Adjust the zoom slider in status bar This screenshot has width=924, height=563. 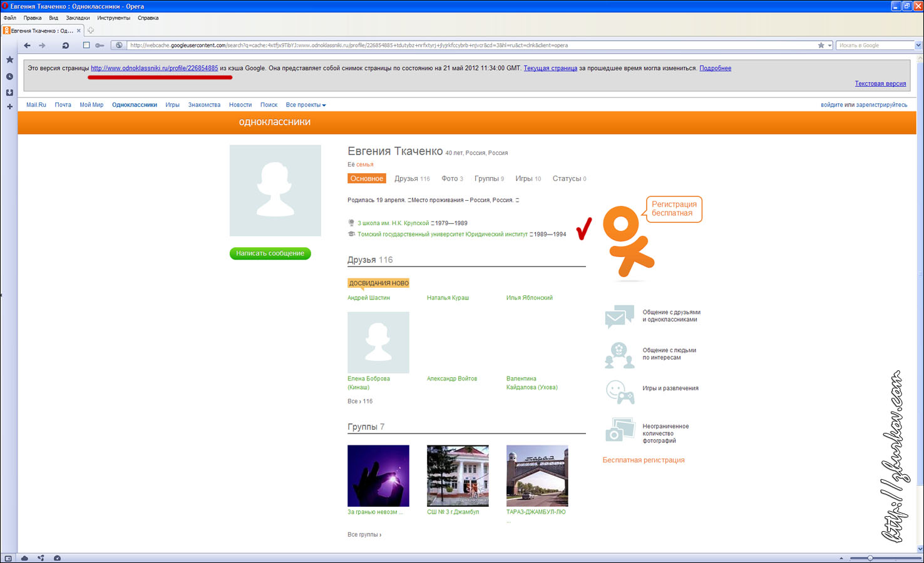tap(870, 558)
